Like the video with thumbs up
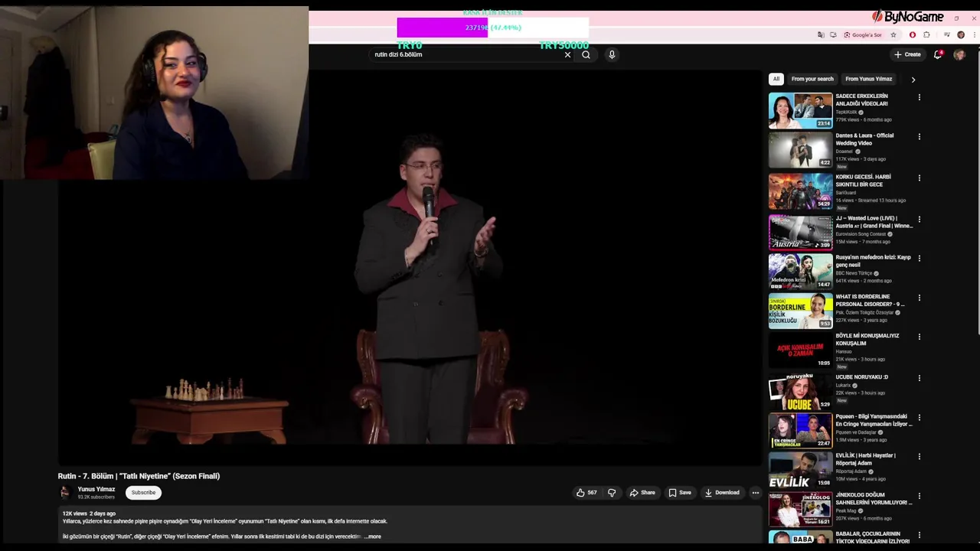 tap(586, 493)
